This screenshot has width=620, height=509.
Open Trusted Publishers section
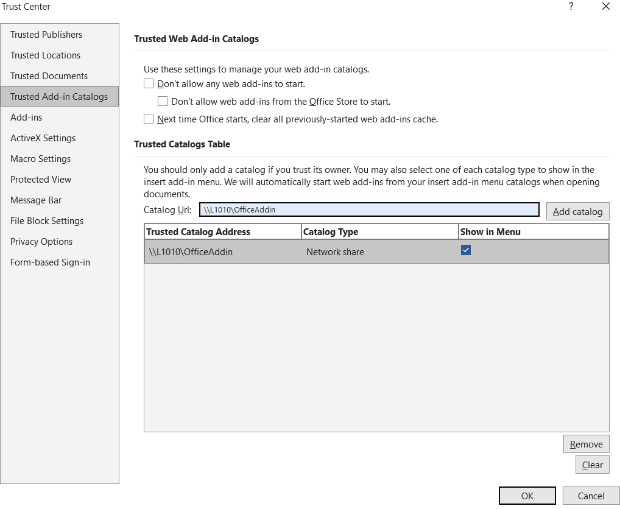click(46, 35)
